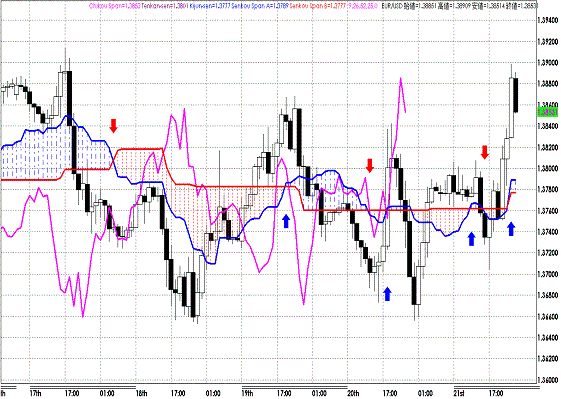The height and width of the screenshot is (399, 561).
Task: Click the 1.38200 price axis label
Action: pyautogui.click(x=548, y=147)
